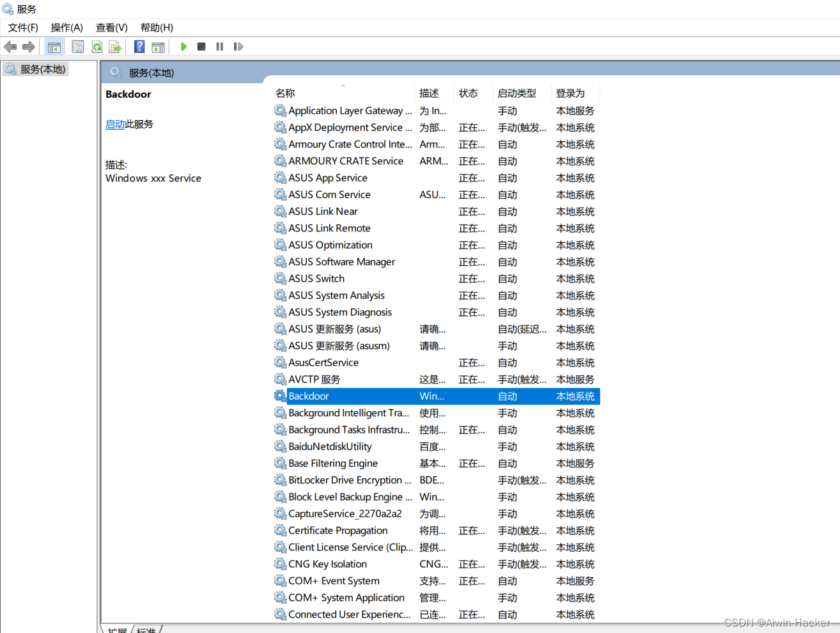Select Client License Service (Clip...) row
The height and width of the screenshot is (633, 840).
click(x=437, y=547)
